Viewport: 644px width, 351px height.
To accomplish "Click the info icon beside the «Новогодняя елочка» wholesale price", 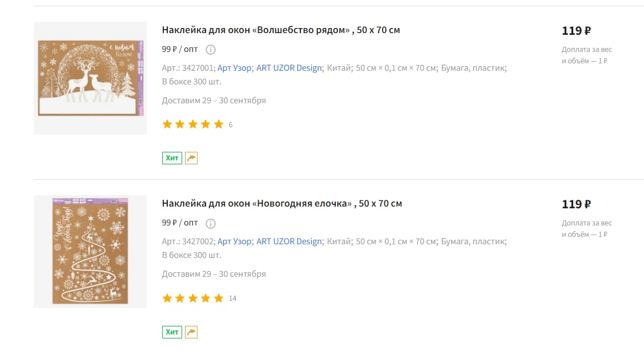I will [x=210, y=223].
